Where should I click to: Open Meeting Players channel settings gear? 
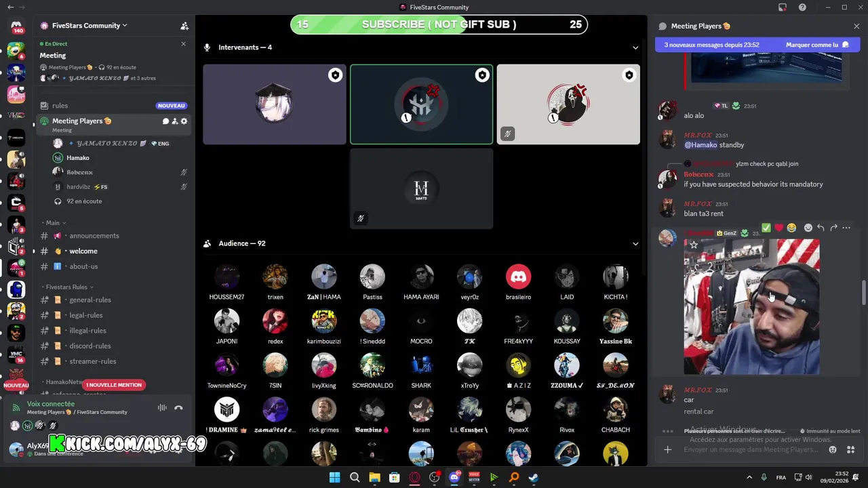(x=184, y=121)
